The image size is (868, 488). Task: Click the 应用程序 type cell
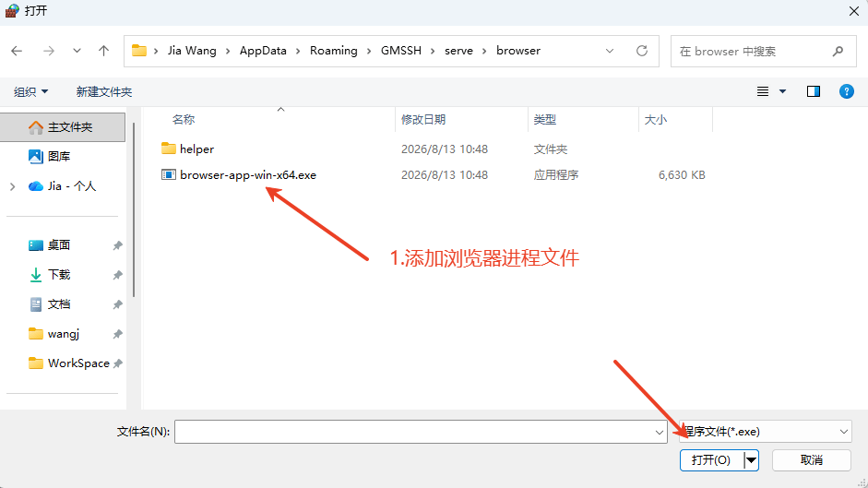tap(556, 175)
